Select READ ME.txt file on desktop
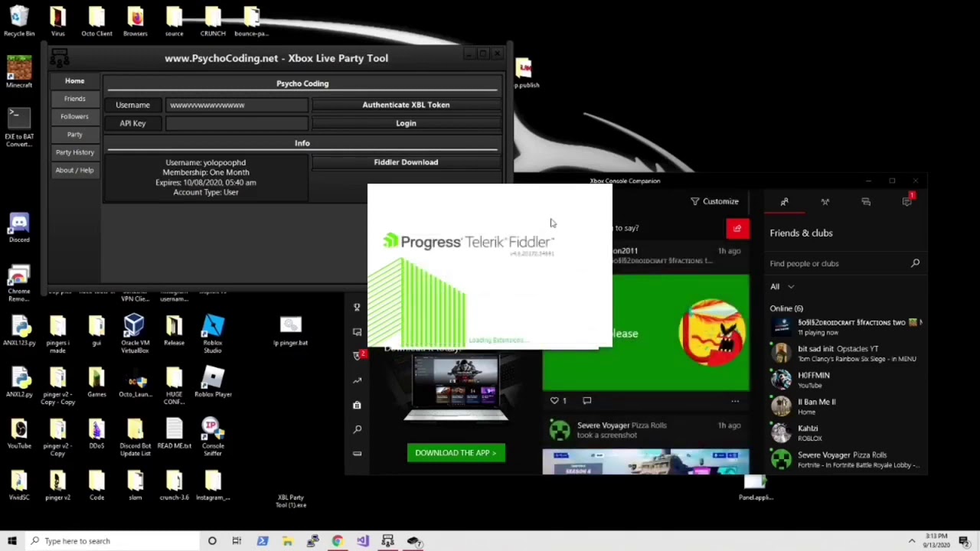Image resolution: width=980 pixels, height=551 pixels. pyautogui.click(x=174, y=433)
